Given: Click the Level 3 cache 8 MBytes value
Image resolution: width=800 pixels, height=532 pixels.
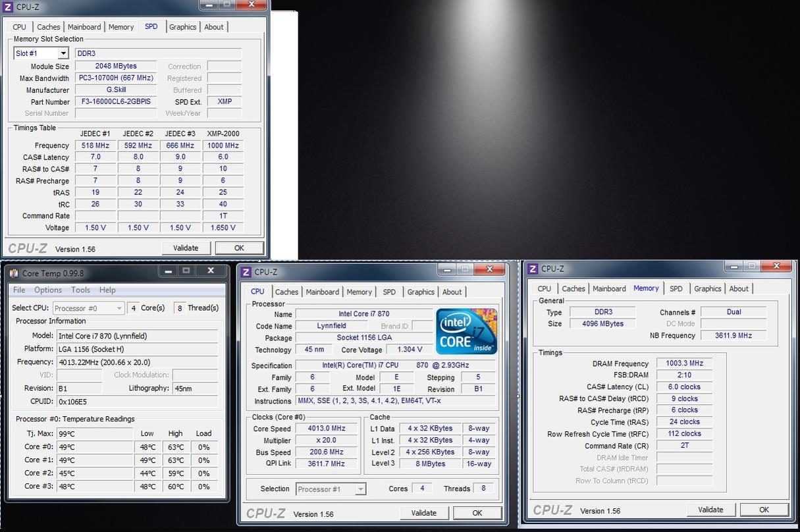Looking at the screenshot, I should point(431,464).
